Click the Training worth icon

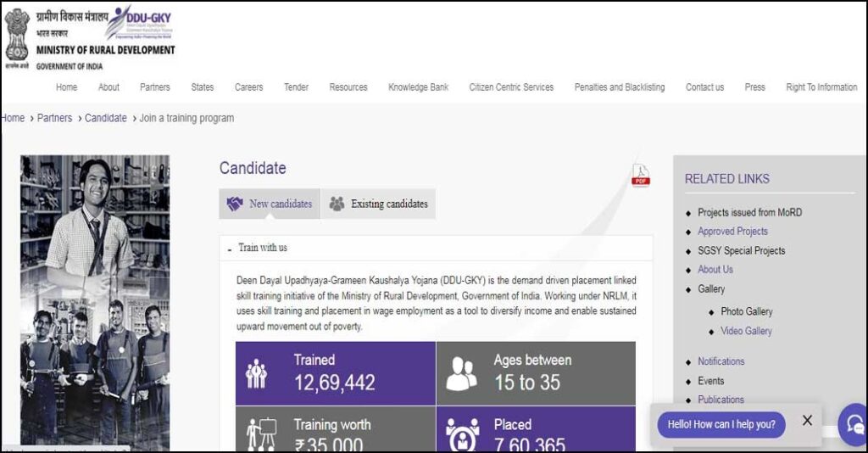pos(260,433)
